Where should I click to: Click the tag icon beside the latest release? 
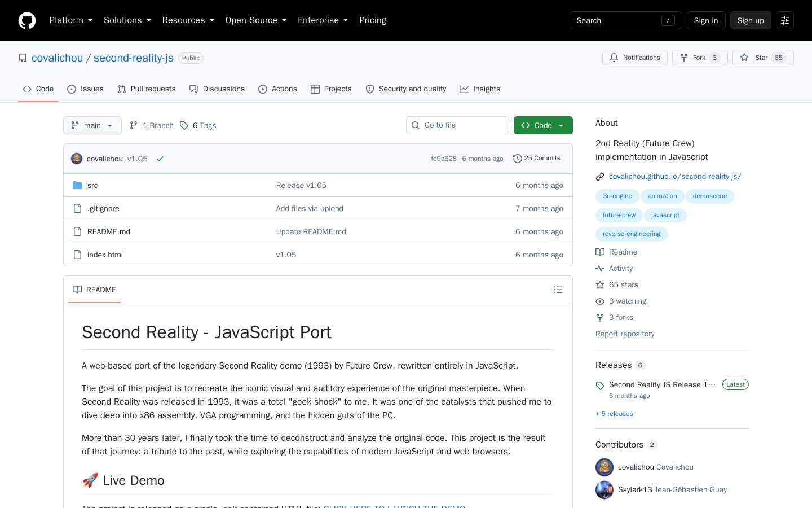coord(600,386)
